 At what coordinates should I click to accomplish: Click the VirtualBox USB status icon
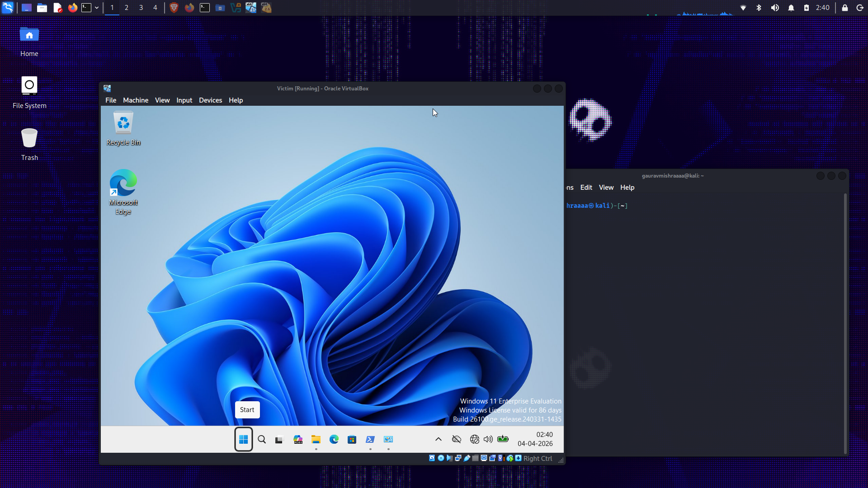coord(467,458)
